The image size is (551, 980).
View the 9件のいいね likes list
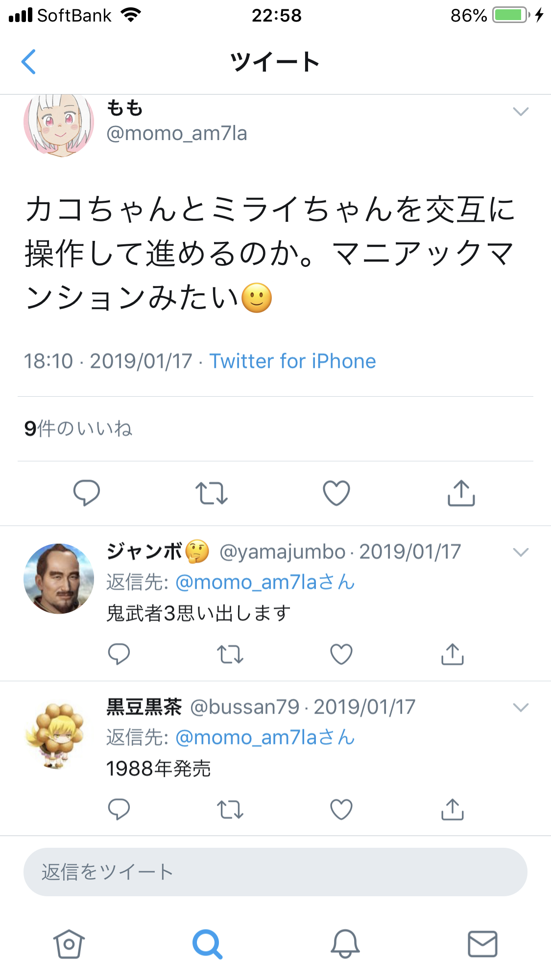pyautogui.click(x=78, y=429)
